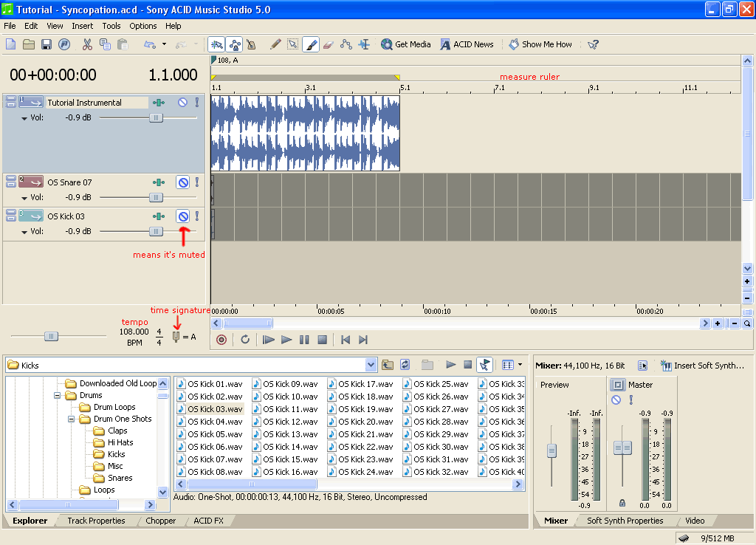Image resolution: width=756 pixels, height=545 pixels.
Task: Solo the Tutorial Instrumental track
Action: (x=197, y=102)
